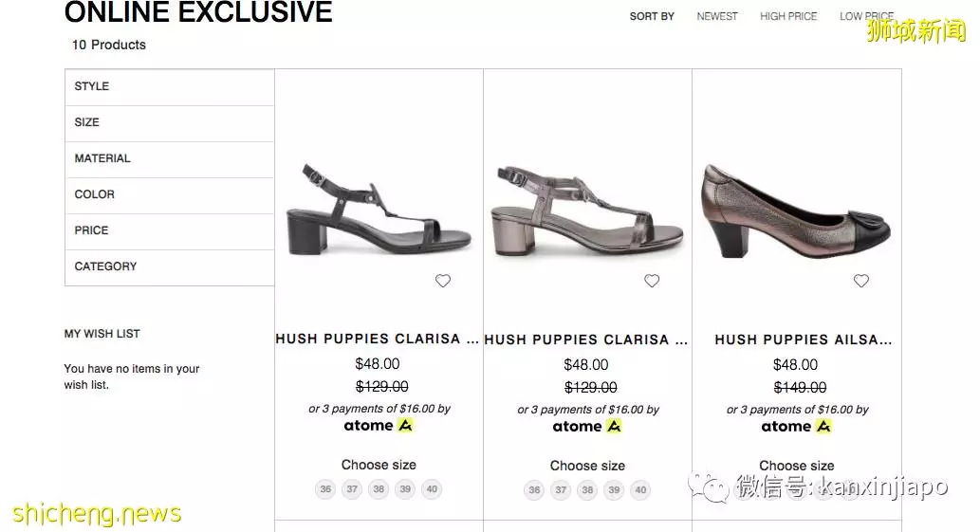The height and width of the screenshot is (532, 980).
Task: Expand the STYLE filter section
Action: tap(170, 87)
